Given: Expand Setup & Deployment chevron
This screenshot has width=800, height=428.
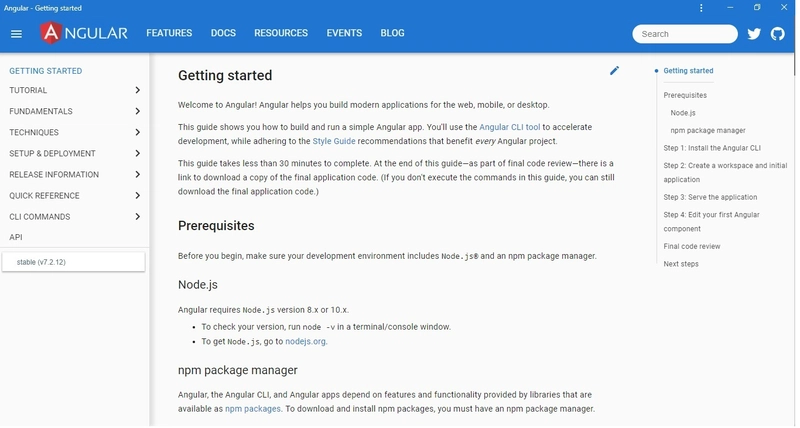Looking at the screenshot, I should 137,153.
